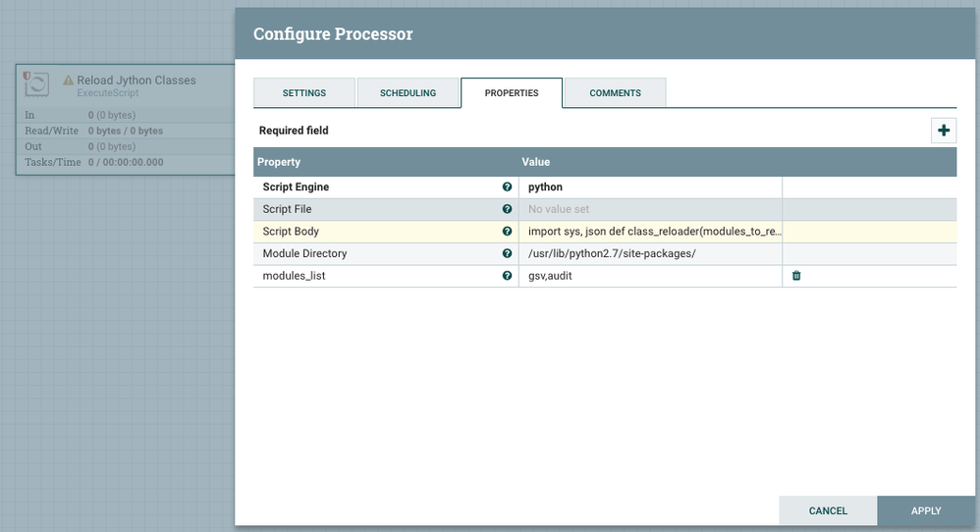Cancel the processor configuration
Screen dimensions: 980x532
(828, 510)
